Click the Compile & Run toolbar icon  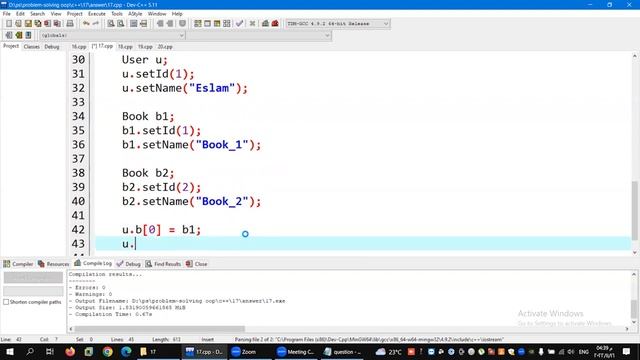coord(217,24)
